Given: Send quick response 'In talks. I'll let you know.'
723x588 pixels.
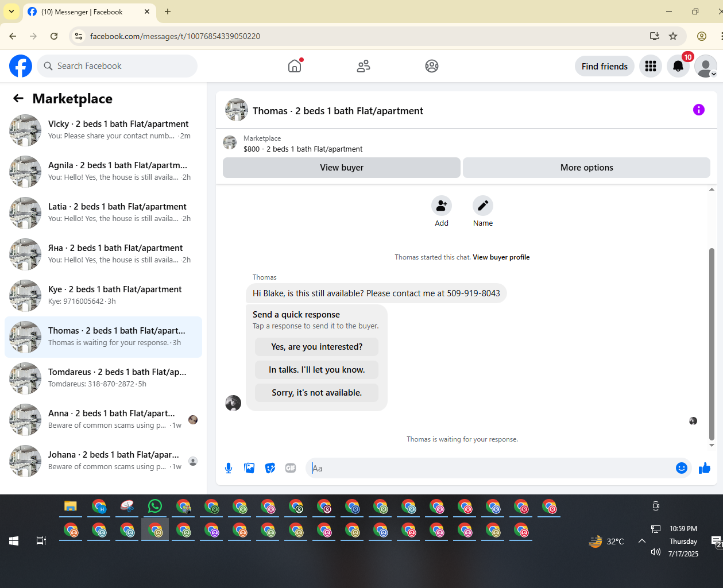Looking at the screenshot, I should (x=316, y=370).
